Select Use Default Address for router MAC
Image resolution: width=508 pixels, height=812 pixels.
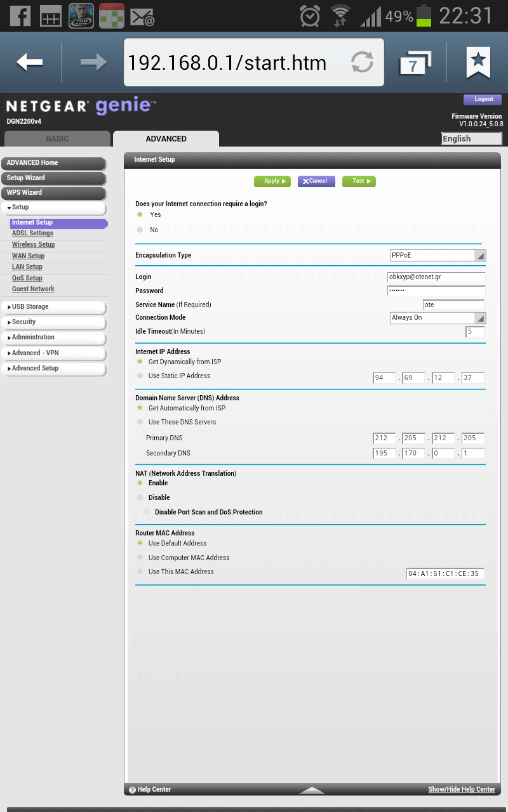click(140, 543)
